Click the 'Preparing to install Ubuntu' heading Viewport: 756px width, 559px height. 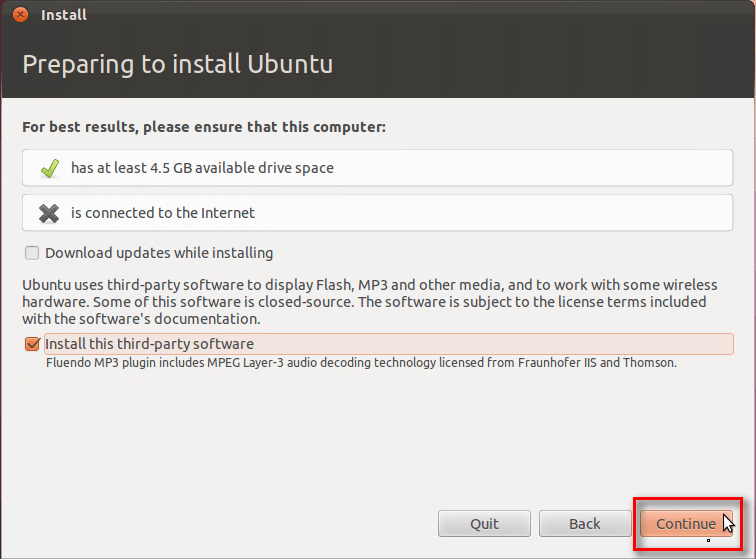coord(177,65)
